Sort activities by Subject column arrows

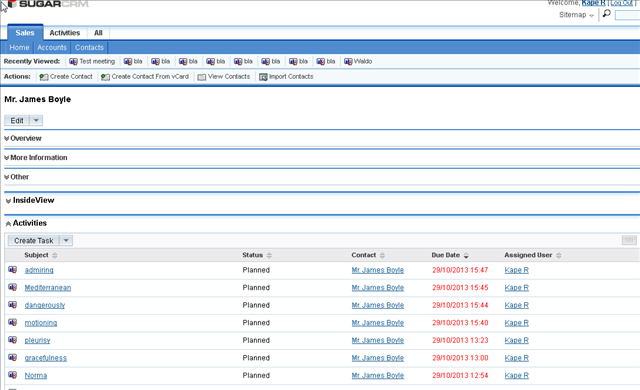[55, 255]
